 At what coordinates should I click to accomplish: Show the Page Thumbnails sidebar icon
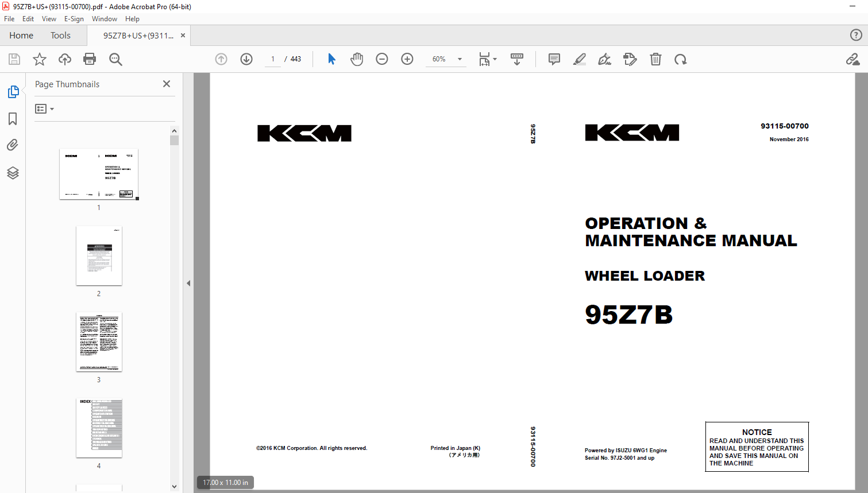click(13, 92)
